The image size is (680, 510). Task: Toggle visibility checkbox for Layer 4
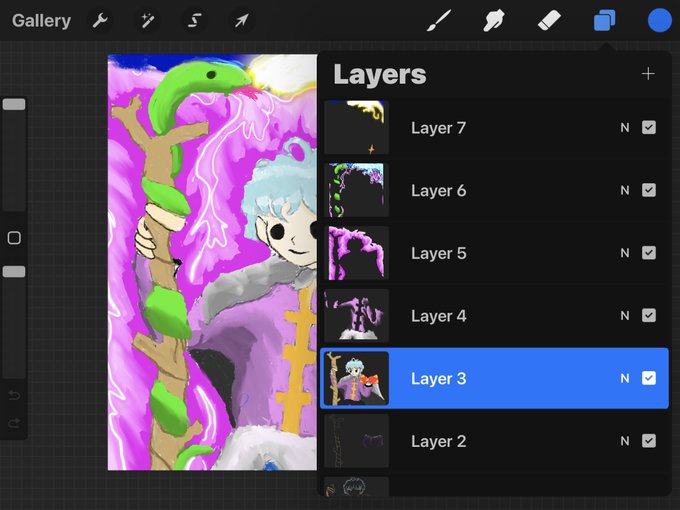point(649,315)
